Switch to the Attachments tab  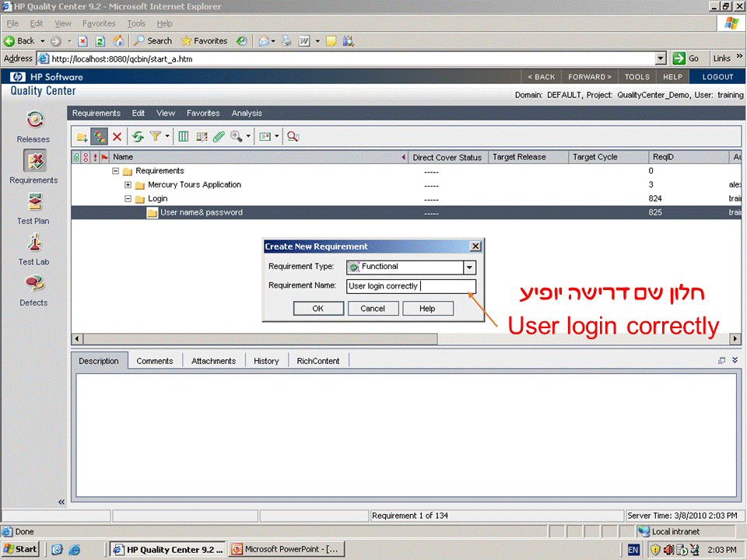coord(213,361)
